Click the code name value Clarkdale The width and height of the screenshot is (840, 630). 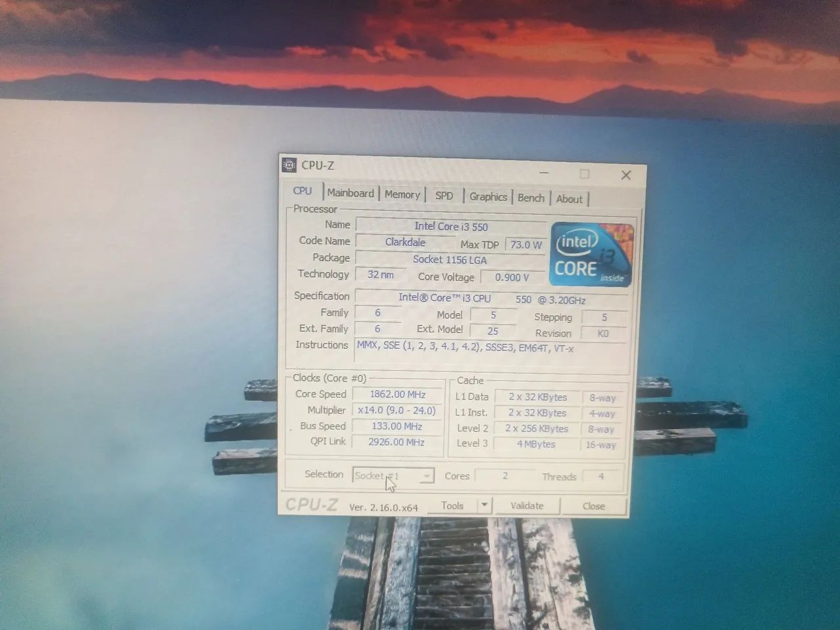(x=406, y=242)
